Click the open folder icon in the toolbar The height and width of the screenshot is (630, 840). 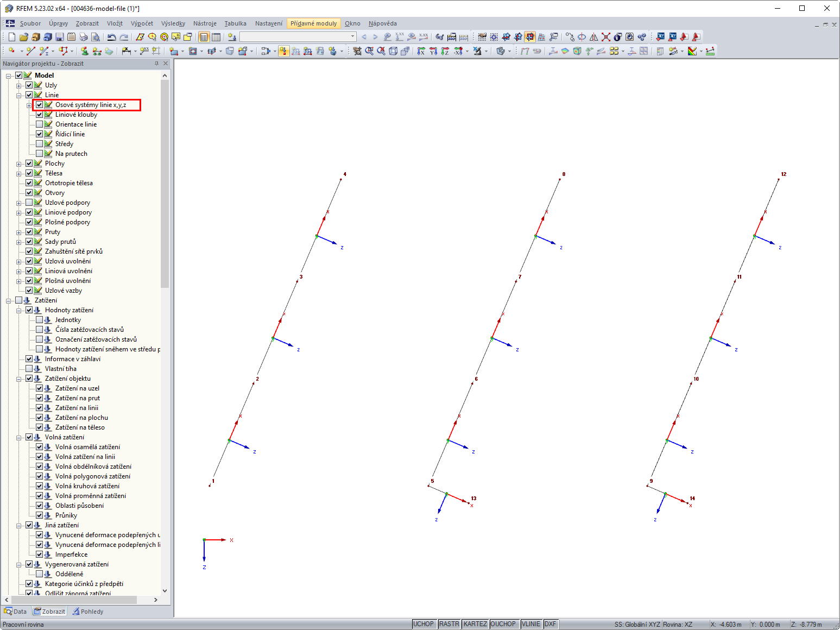pos(23,37)
